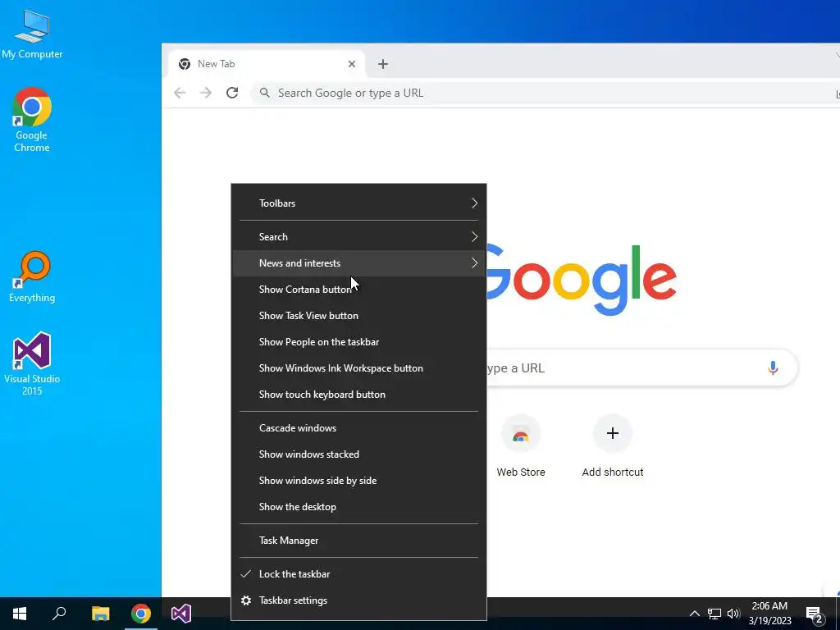This screenshot has height=630, width=840.
Task: Select Show windows side by side
Action: (x=358, y=481)
